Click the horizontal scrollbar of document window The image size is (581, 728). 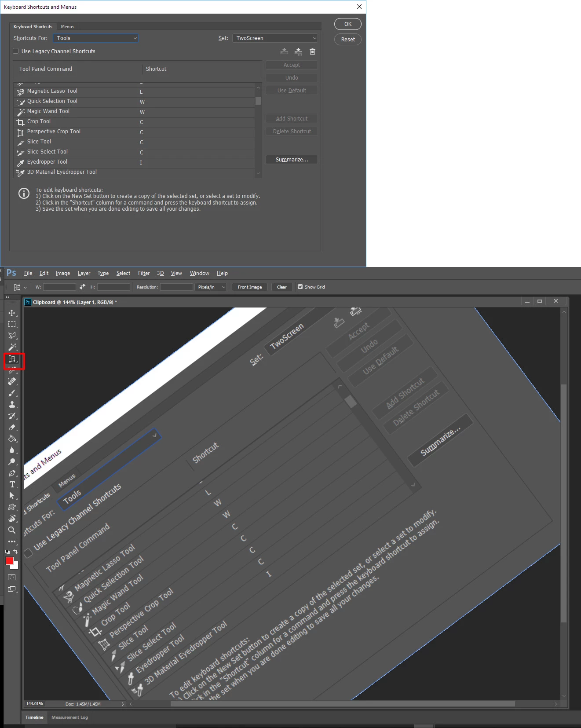click(343, 704)
